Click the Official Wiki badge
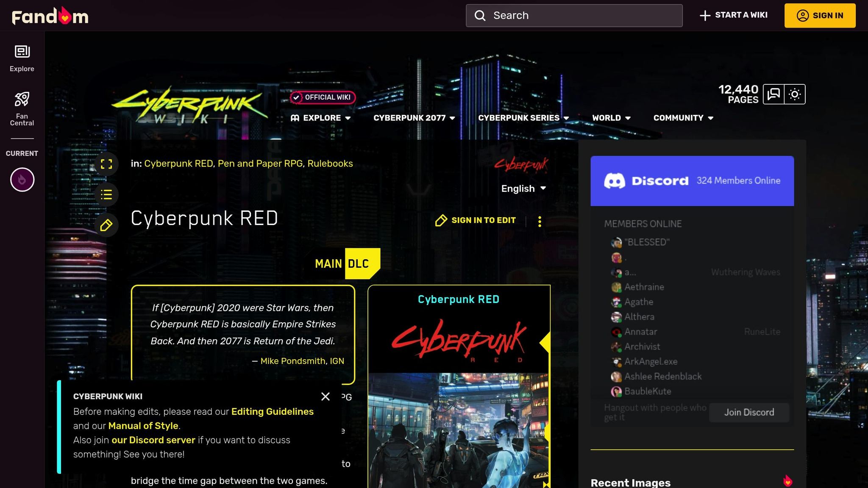The width and height of the screenshot is (868, 488). pos(323,97)
